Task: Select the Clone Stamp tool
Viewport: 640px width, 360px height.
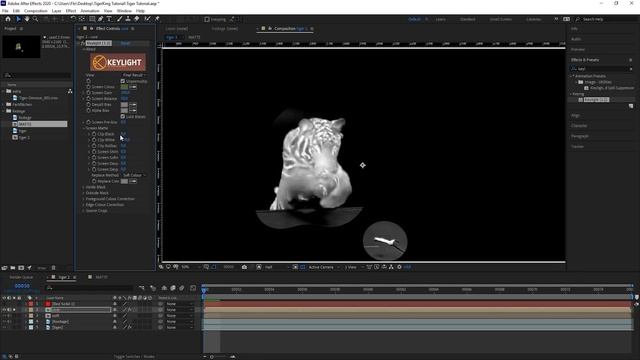Action: (x=128, y=19)
